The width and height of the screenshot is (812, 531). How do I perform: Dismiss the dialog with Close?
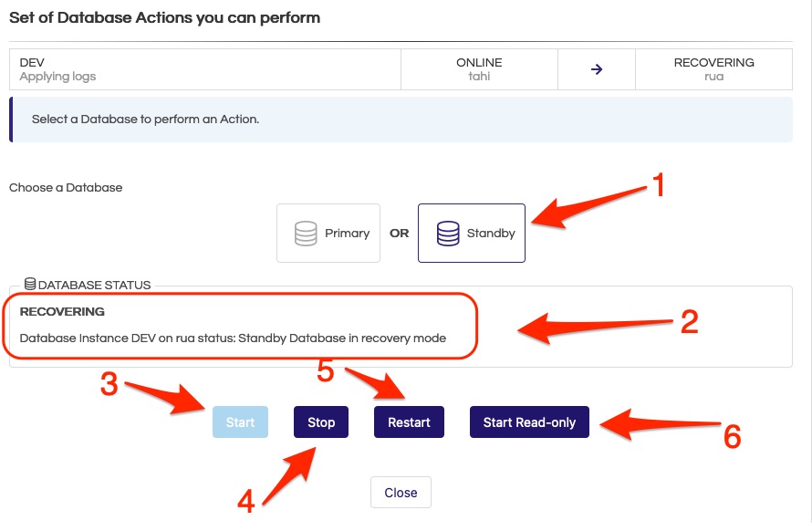tap(401, 492)
